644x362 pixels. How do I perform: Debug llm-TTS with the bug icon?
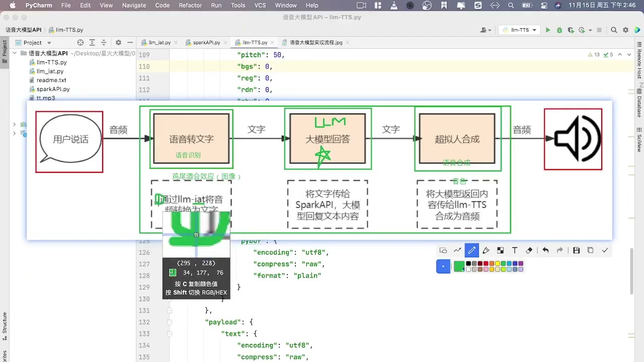(x=559, y=30)
